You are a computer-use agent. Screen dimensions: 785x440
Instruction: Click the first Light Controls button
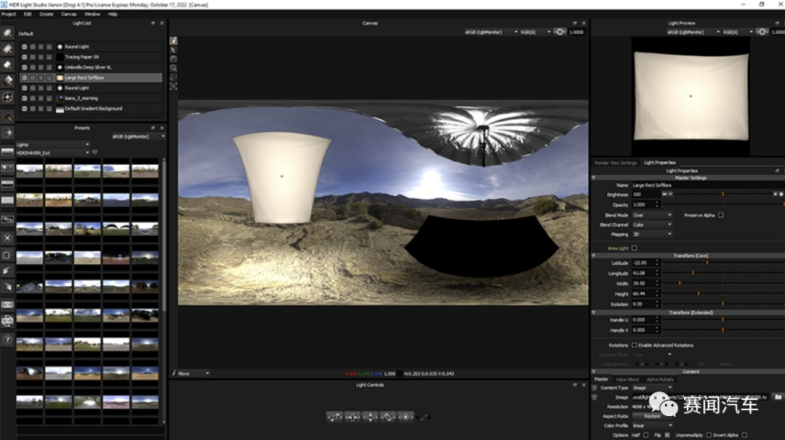coord(335,416)
